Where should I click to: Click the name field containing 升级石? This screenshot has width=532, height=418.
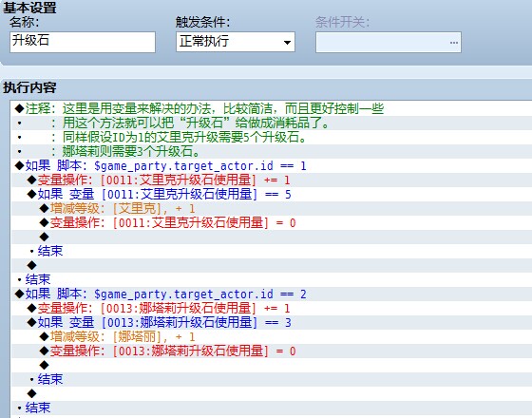tap(83, 42)
